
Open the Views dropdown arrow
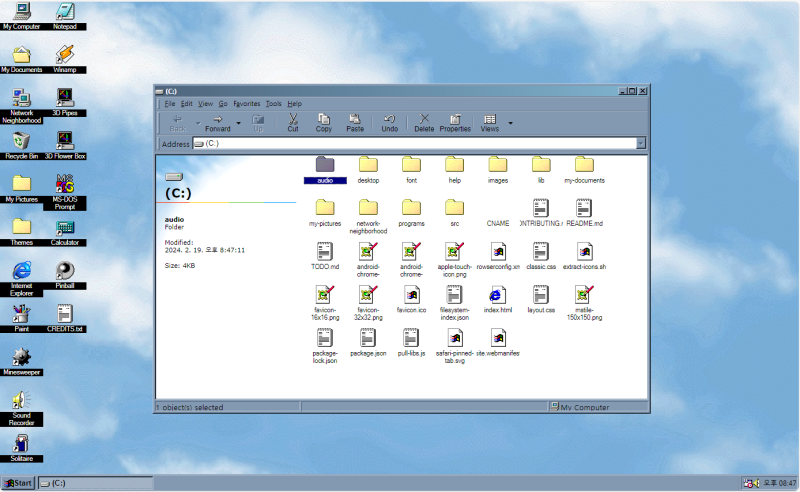pos(510,123)
